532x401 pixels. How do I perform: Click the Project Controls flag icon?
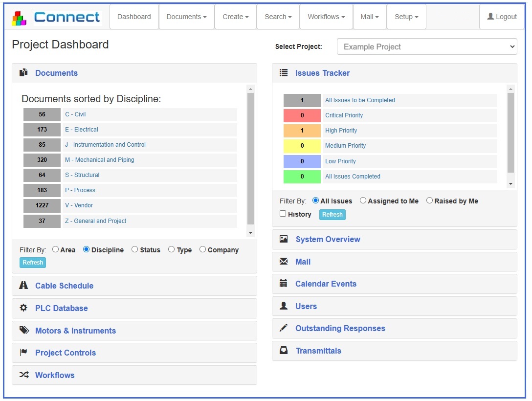pos(23,352)
